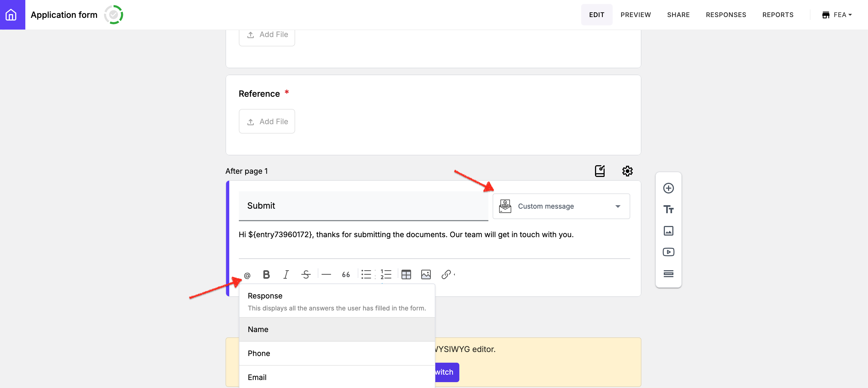868x388 pixels.
Task: Insert a block quote
Action: (x=346, y=274)
